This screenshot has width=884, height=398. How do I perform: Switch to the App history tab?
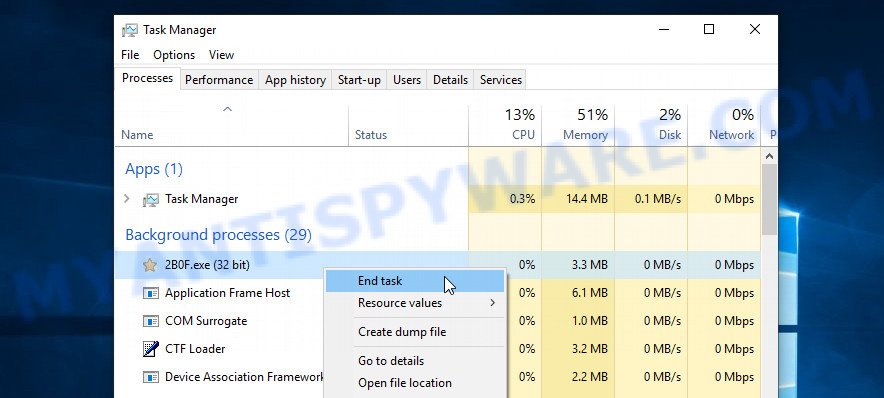pos(295,80)
